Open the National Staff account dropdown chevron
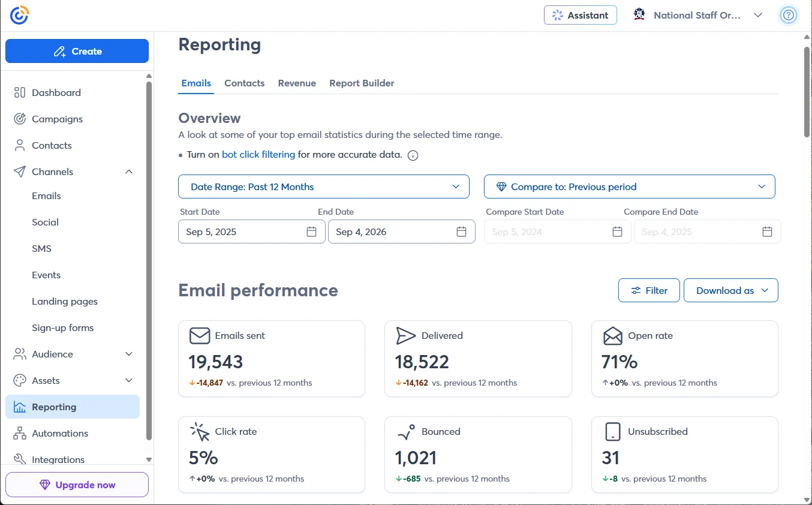The height and width of the screenshot is (505, 812). [758, 16]
